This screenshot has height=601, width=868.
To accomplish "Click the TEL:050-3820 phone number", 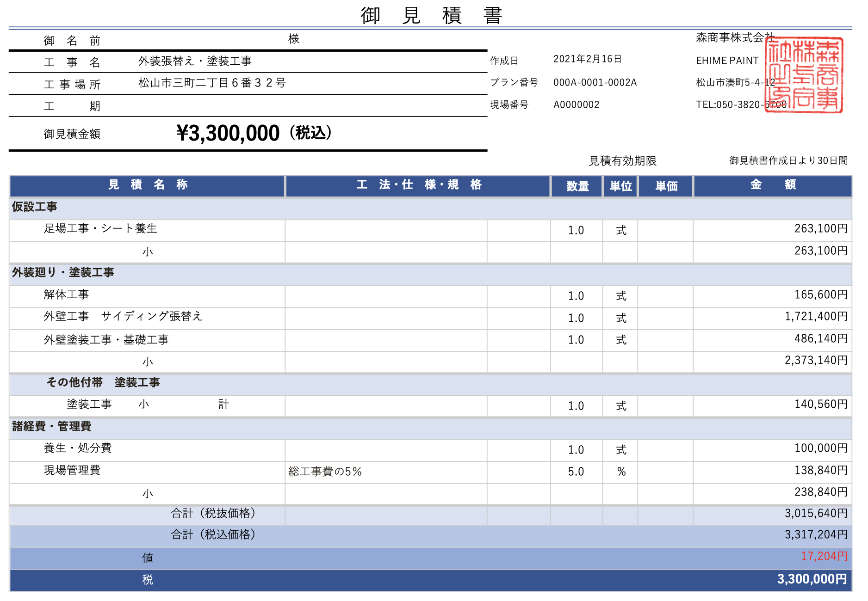I will tap(741, 104).
